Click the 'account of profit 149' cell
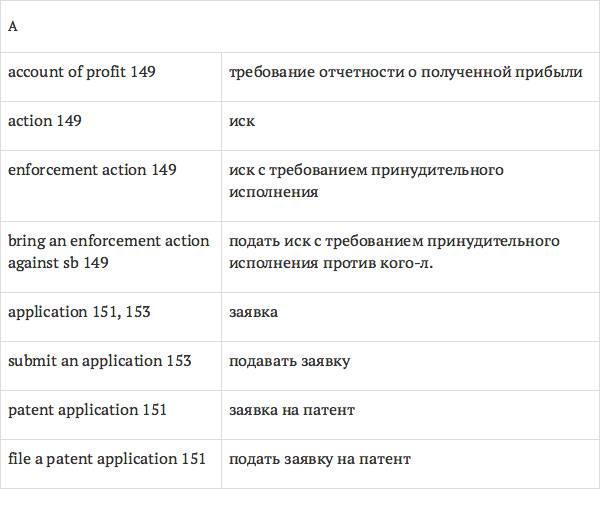Image resolution: width=600 pixels, height=509 pixels. click(x=82, y=73)
